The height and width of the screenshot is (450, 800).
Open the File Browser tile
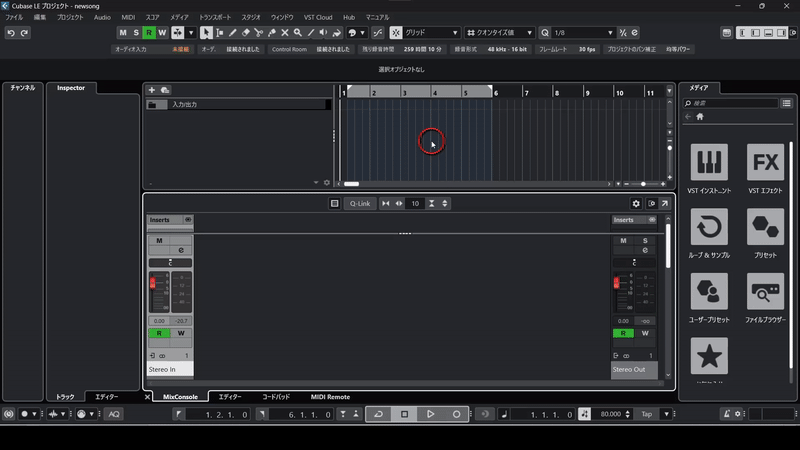tap(765, 291)
